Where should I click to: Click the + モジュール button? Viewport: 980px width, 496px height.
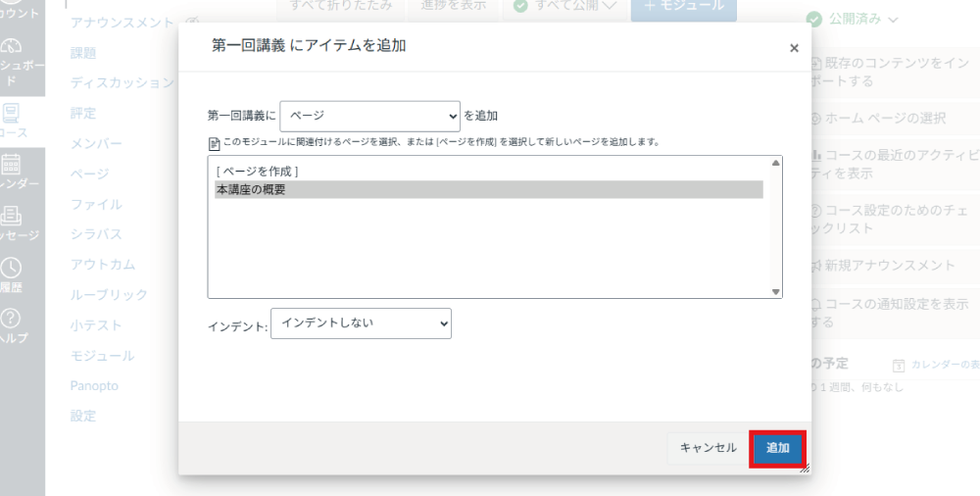tap(684, 7)
